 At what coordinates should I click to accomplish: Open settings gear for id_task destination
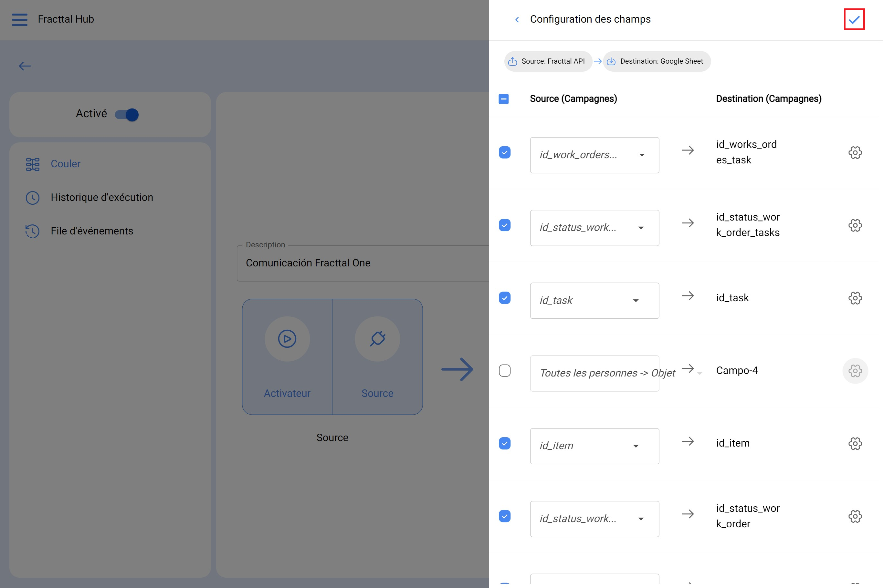pos(855,298)
